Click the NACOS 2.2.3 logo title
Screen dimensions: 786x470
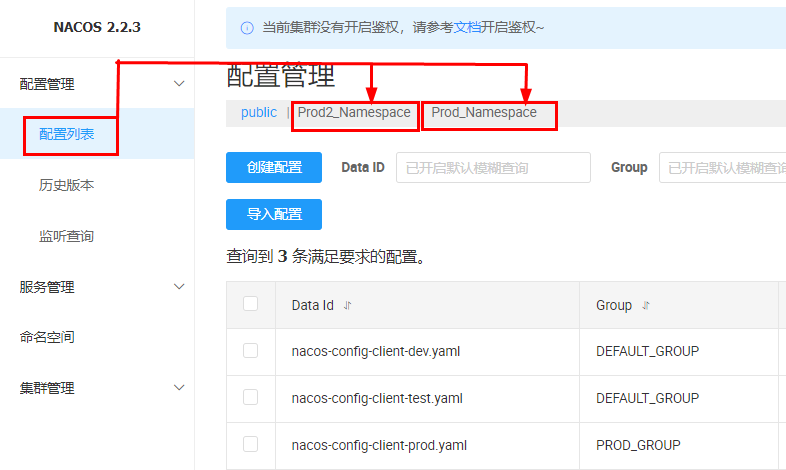pyautogui.click(x=97, y=27)
